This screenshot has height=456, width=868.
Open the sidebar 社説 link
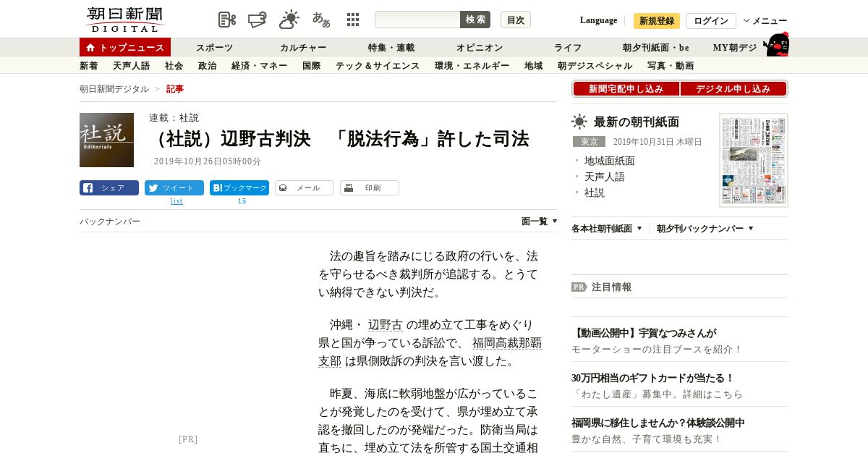[x=595, y=193]
